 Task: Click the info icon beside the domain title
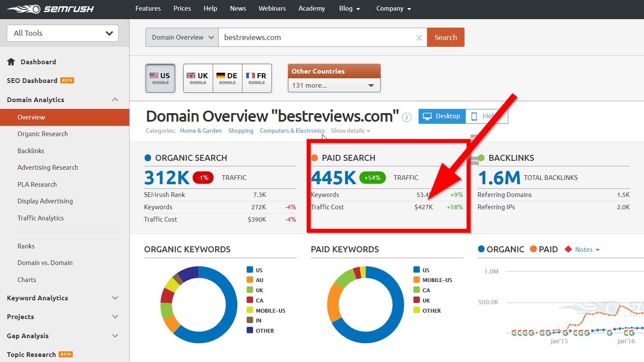pos(407,117)
